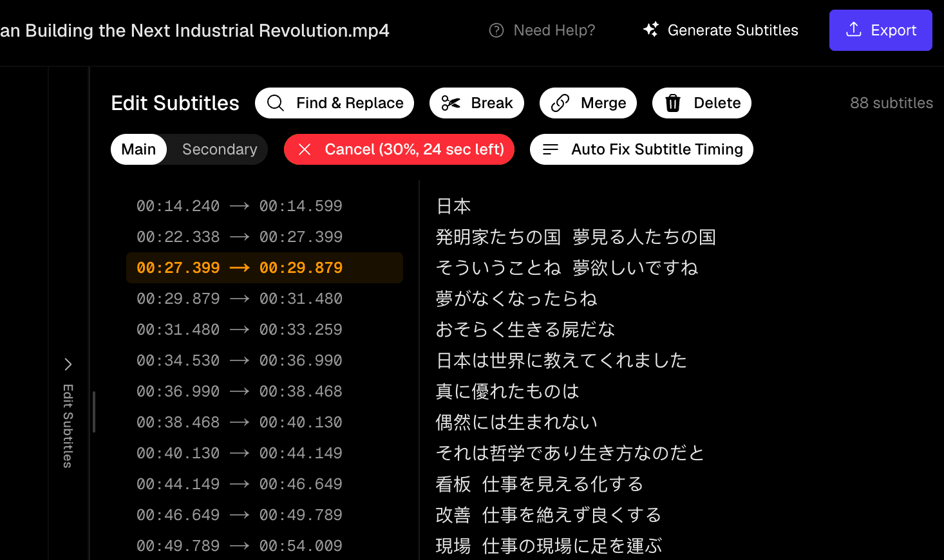
Task: Click the lines icon on Auto Fix Timing
Action: coord(551,149)
